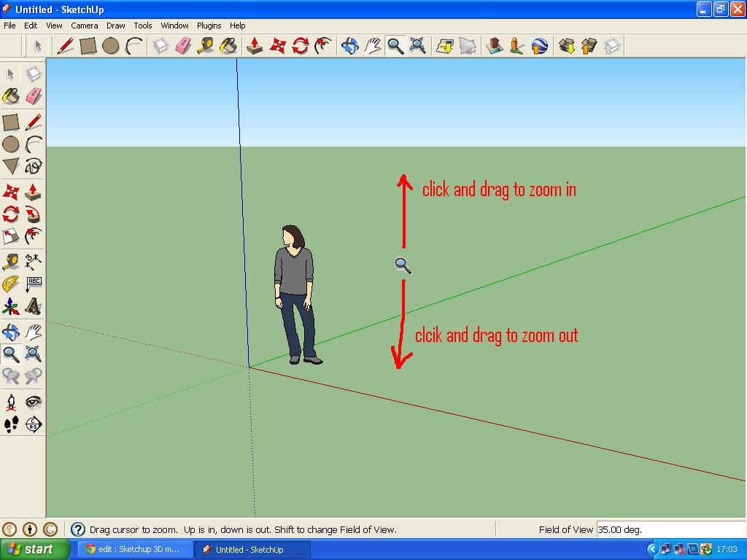Activate the Paint Bucket tool
This screenshot has height=560, width=747.
click(10, 95)
